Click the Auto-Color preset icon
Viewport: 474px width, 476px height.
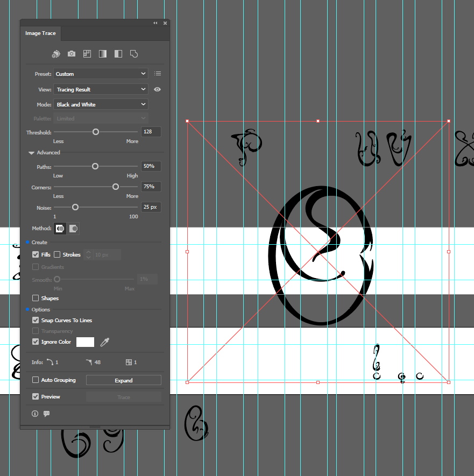point(56,54)
